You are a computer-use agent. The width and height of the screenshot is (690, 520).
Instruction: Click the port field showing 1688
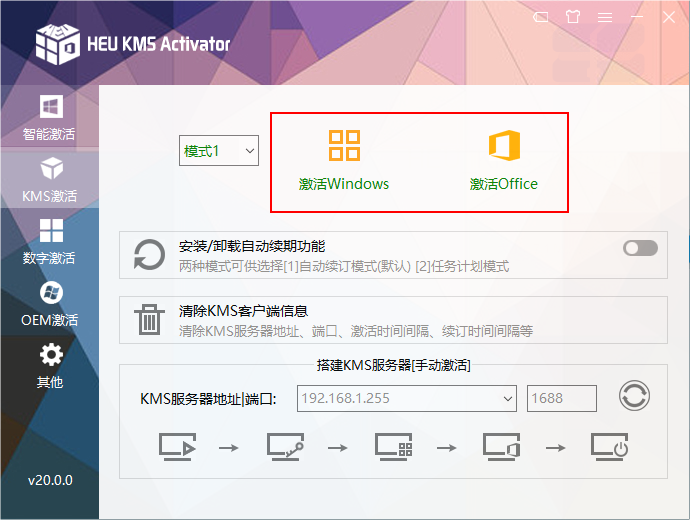pos(562,399)
